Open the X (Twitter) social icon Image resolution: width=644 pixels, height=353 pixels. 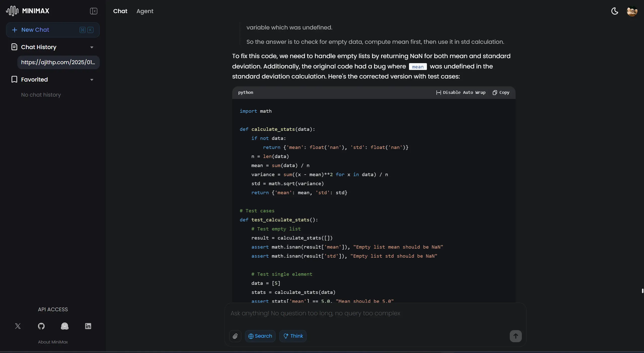(x=18, y=326)
